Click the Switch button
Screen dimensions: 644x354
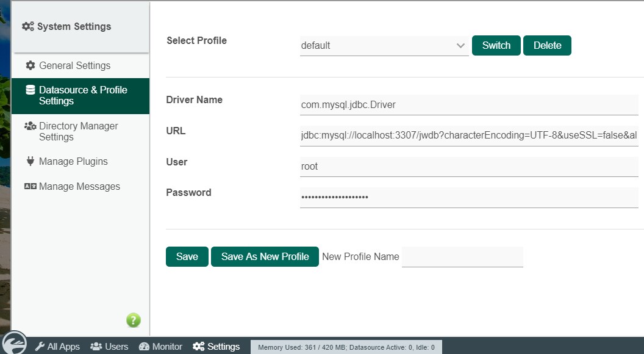click(496, 45)
